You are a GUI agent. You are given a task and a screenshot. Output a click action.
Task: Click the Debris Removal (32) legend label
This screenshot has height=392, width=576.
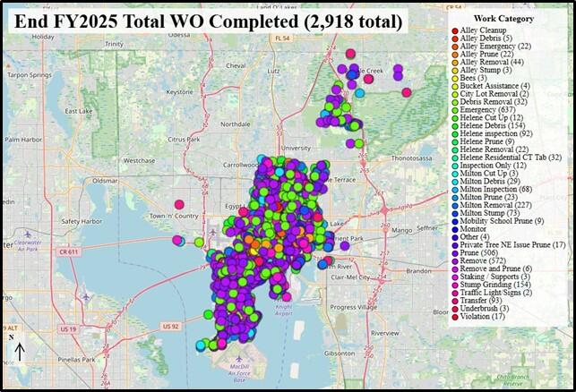point(494,102)
